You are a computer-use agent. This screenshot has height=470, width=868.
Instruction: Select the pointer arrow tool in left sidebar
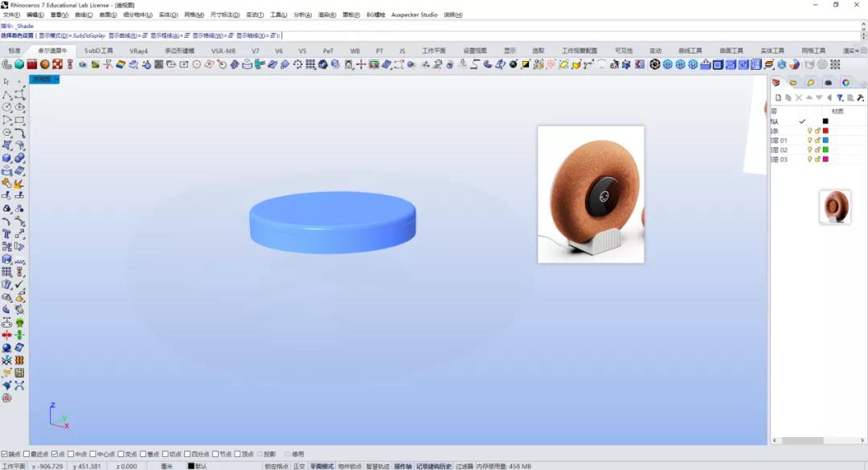point(6,81)
